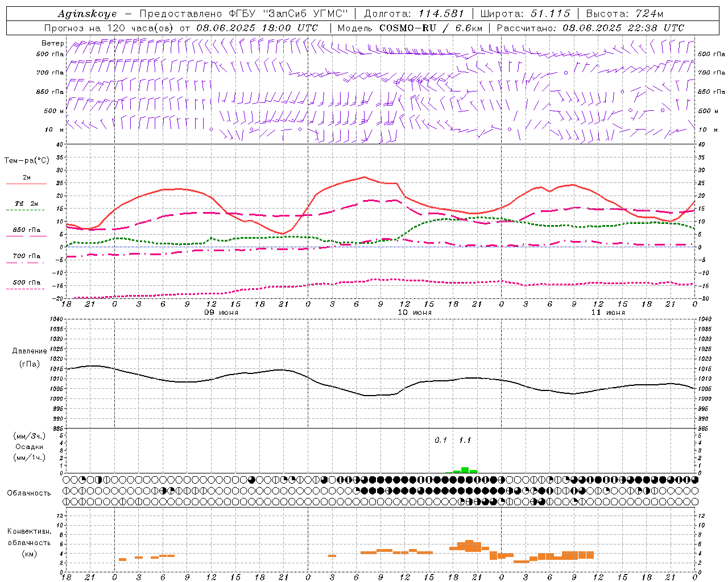The width and height of the screenshot is (728, 582).
Task: Click the date label 11 июня
Action: 608,313
